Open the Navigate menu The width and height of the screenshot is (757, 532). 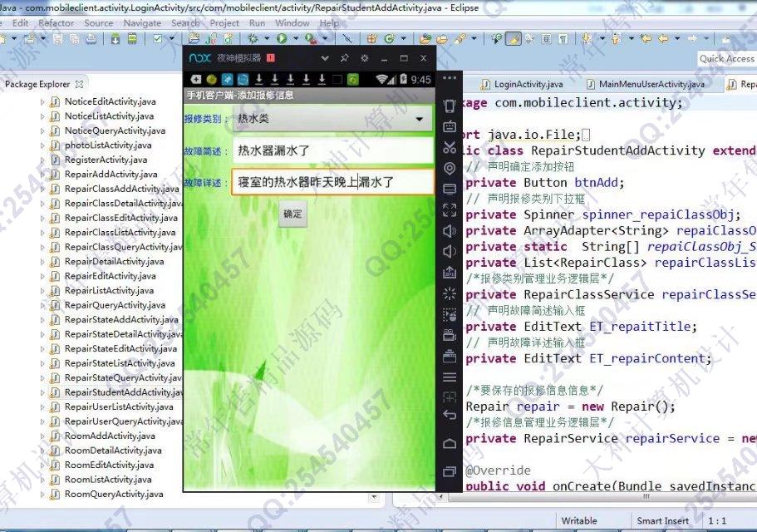pos(141,23)
